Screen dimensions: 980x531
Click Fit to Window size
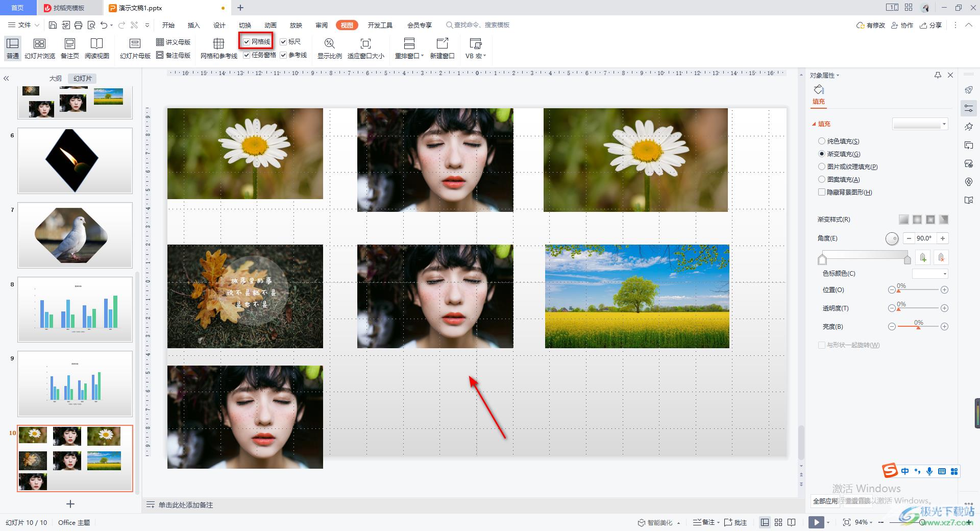tap(366, 49)
